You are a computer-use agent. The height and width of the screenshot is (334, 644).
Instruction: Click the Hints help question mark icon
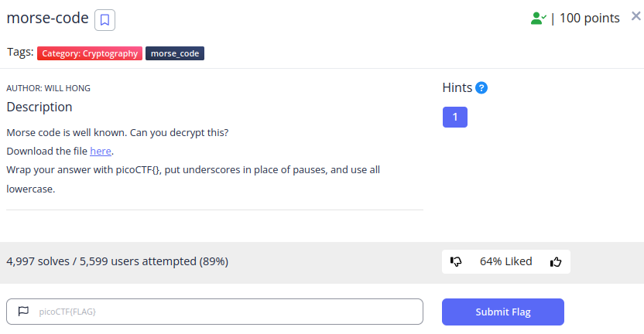coord(481,88)
